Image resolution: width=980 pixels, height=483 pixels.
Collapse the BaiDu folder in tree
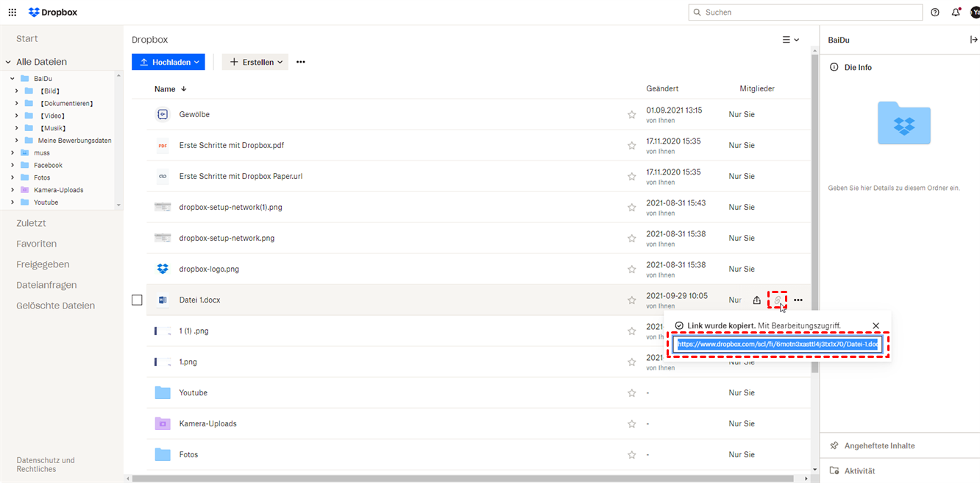[13, 79]
